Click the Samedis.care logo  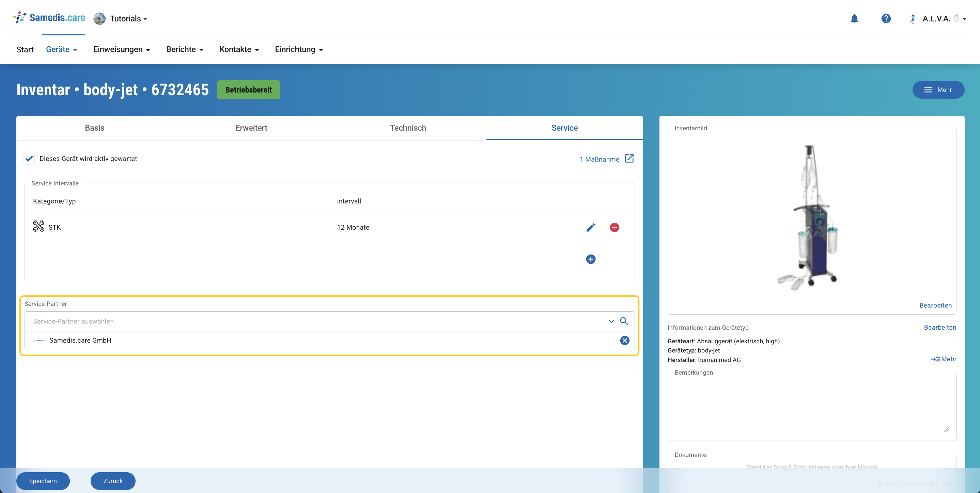49,18
